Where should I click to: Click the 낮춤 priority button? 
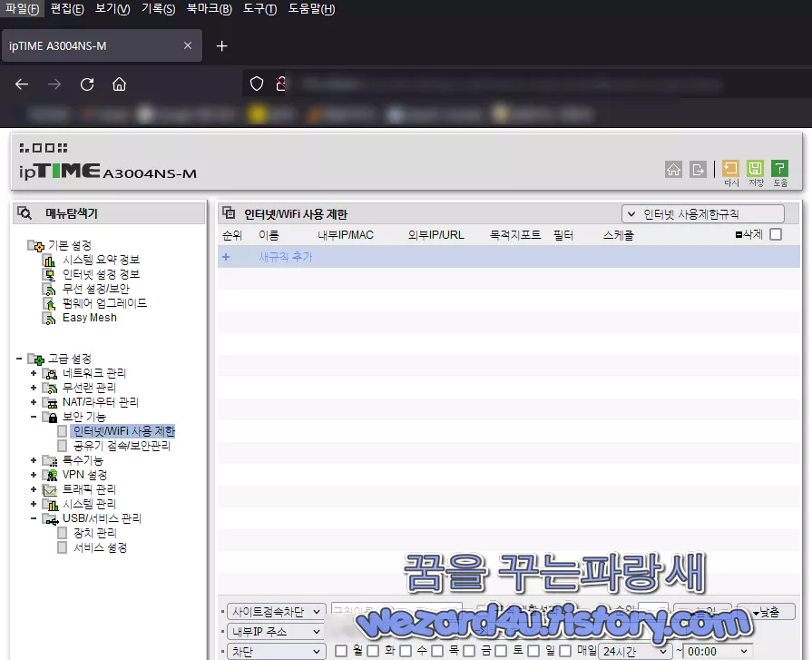click(x=766, y=612)
